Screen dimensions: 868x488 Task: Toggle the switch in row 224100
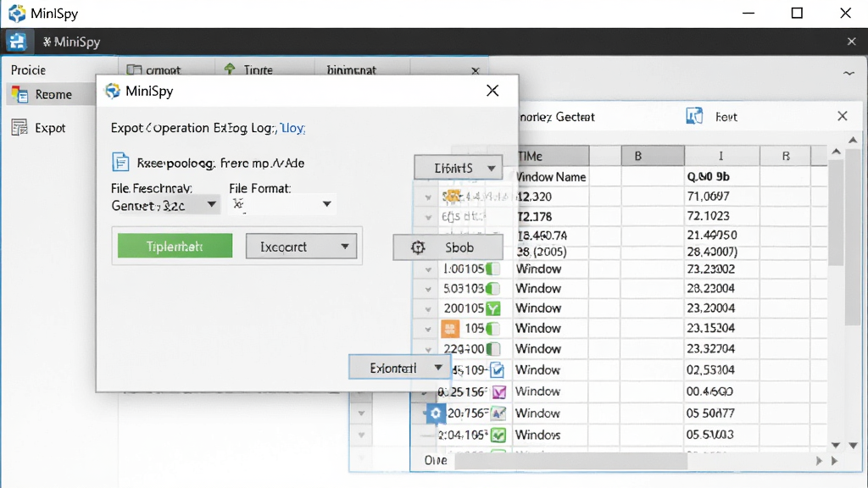pos(492,349)
